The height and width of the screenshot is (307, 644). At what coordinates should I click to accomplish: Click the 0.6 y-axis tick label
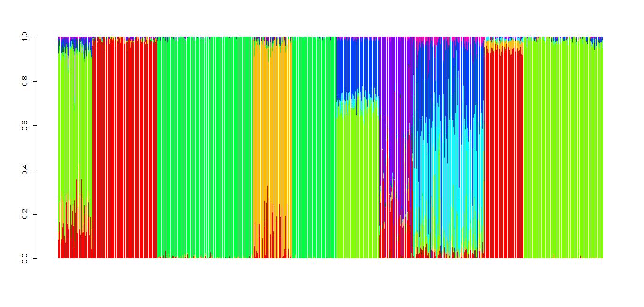[x=25, y=126]
